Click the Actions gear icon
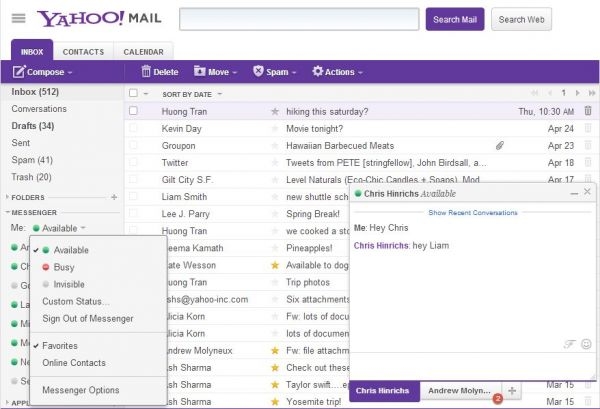 317,71
